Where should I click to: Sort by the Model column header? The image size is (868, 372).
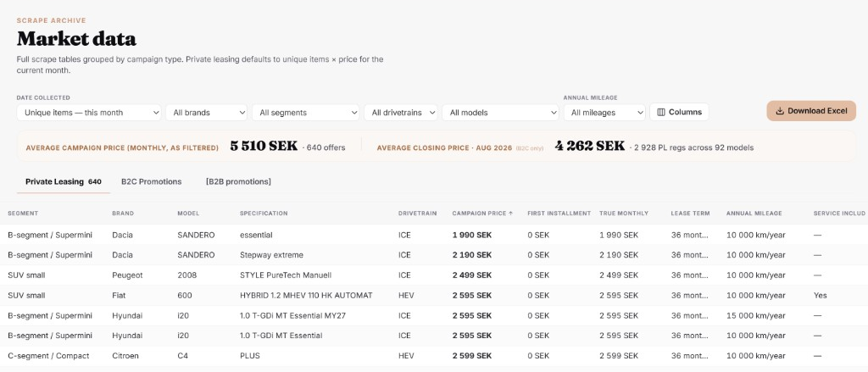188,214
